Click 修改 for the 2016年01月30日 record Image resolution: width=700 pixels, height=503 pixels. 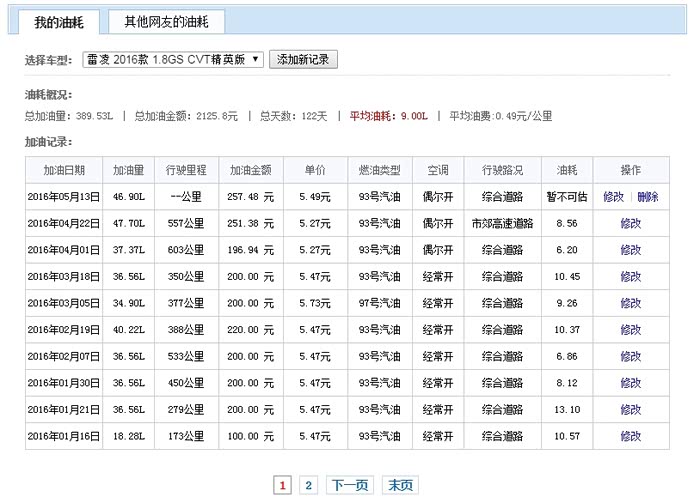(630, 383)
